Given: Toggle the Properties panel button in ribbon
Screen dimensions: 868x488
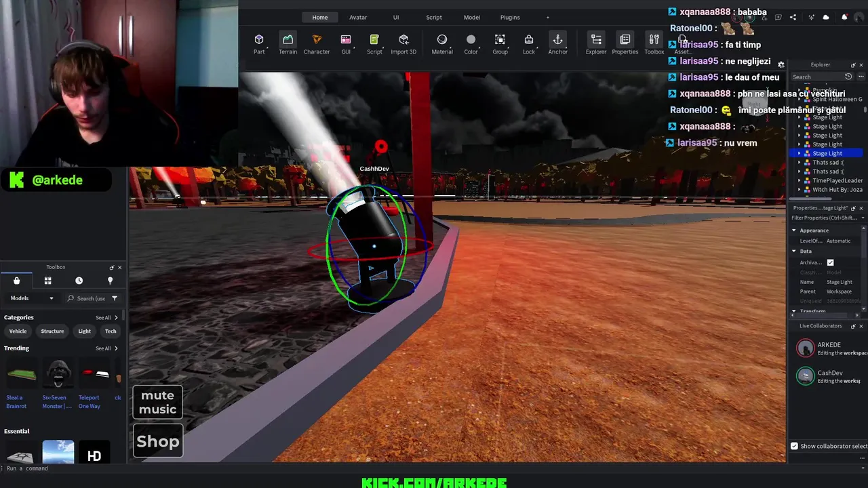Looking at the screenshot, I should tap(625, 43).
